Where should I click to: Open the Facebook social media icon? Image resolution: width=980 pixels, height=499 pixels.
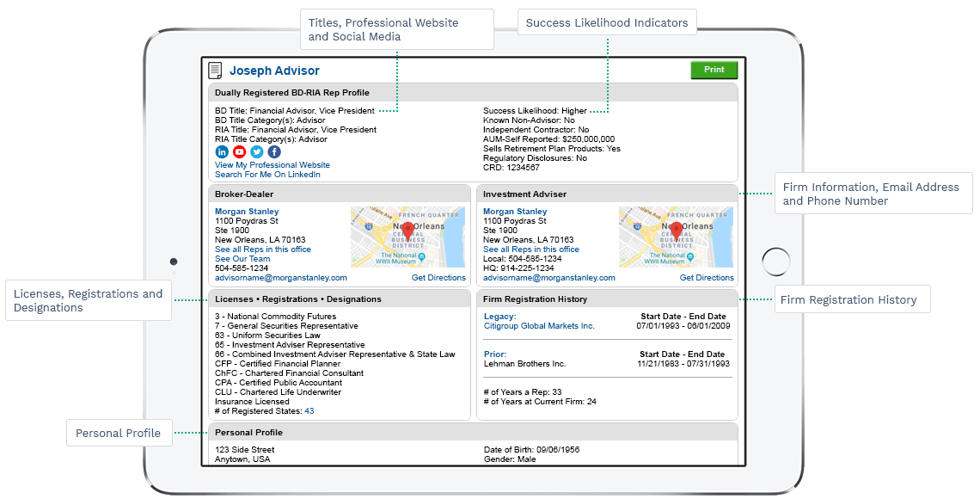(273, 152)
